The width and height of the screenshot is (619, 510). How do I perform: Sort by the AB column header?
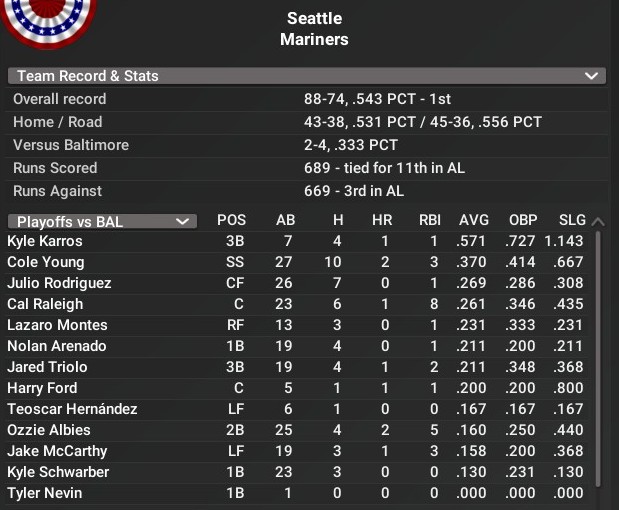(x=285, y=221)
